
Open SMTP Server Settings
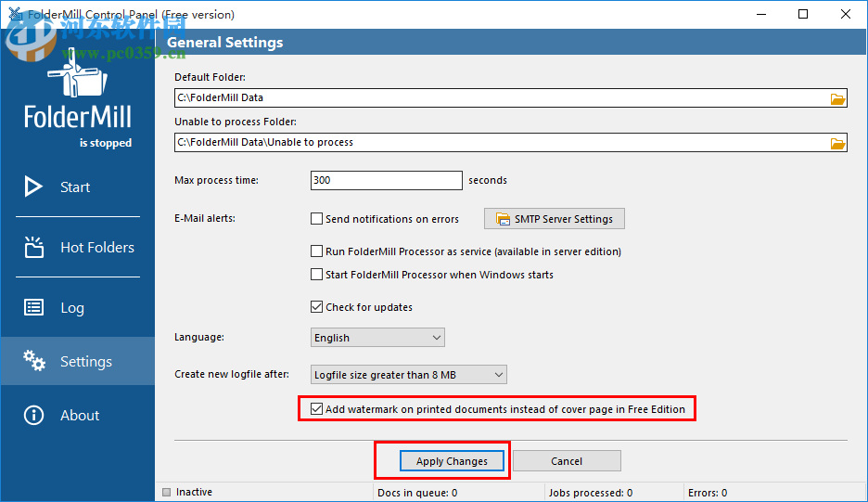tap(555, 219)
